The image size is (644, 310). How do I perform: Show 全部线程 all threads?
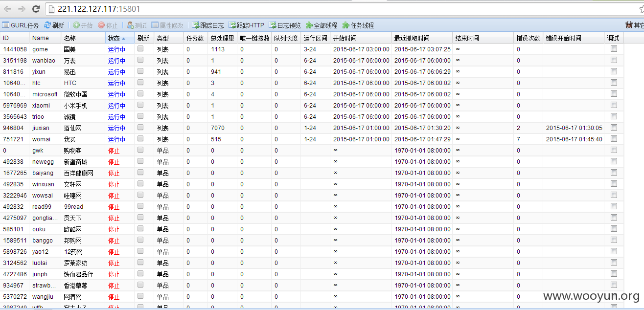click(322, 25)
